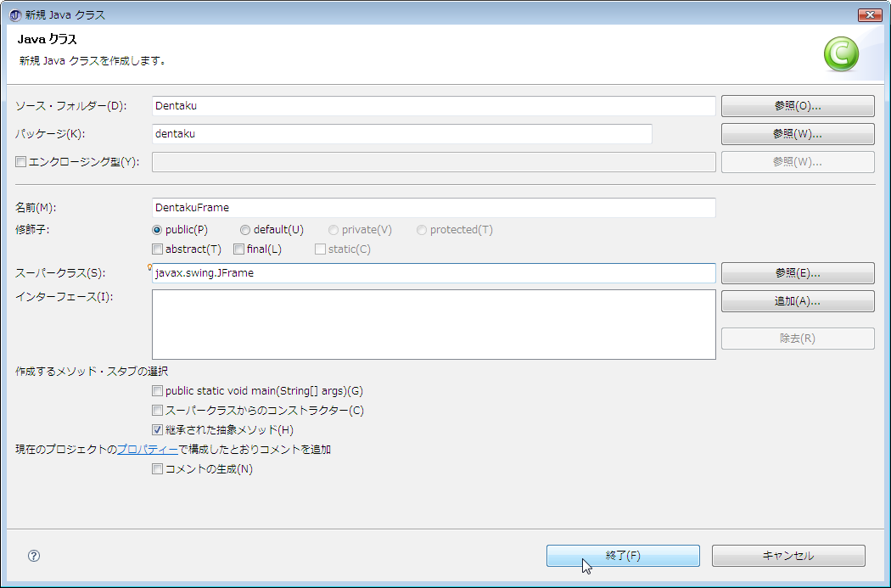Image resolution: width=891 pixels, height=588 pixels.
Task: Click the green Java class icon
Action: (x=840, y=55)
